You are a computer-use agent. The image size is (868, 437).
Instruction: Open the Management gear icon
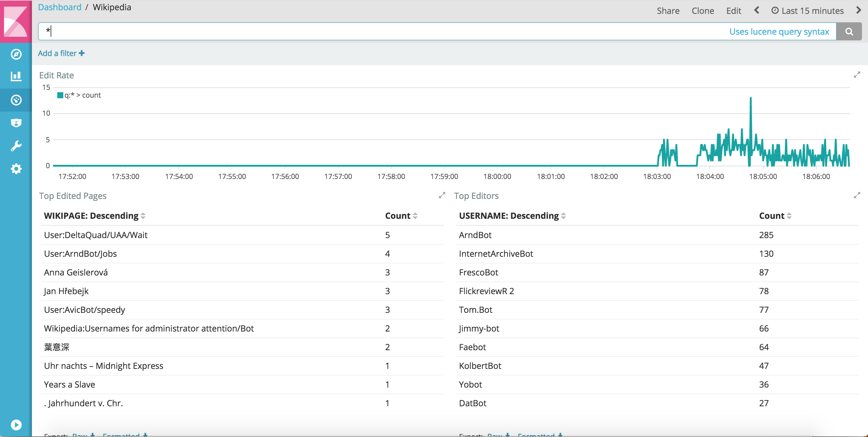16,169
